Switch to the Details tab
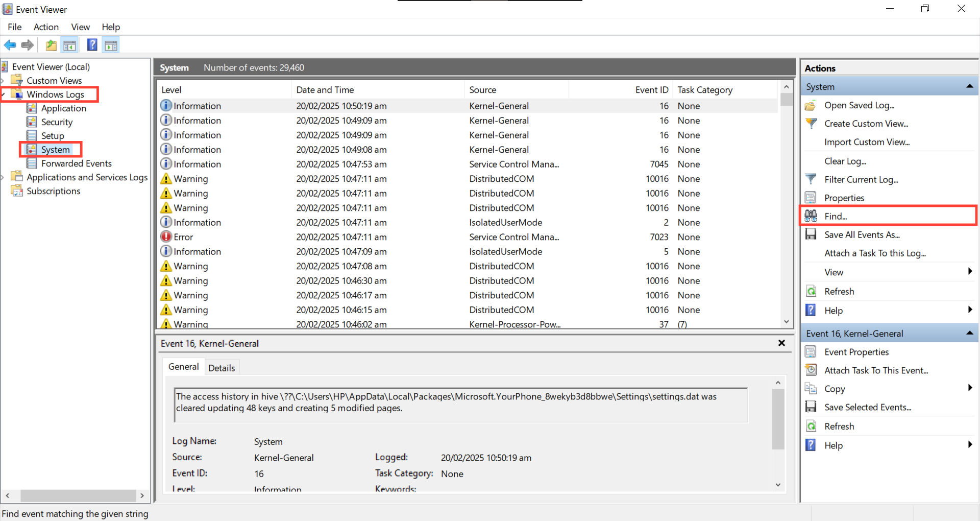Screen dimensions: 980x521 (x=222, y=368)
